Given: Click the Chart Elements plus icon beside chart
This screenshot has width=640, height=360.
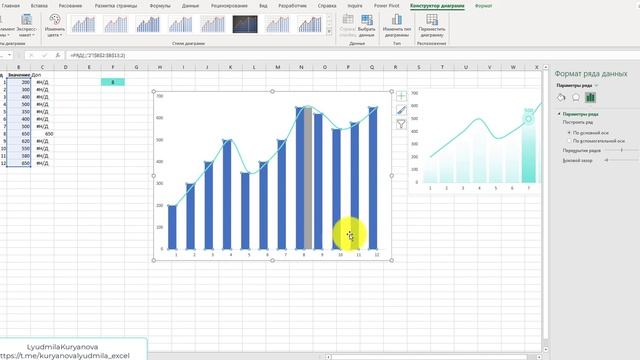Looking at the screenshot, I should (401, 96).
